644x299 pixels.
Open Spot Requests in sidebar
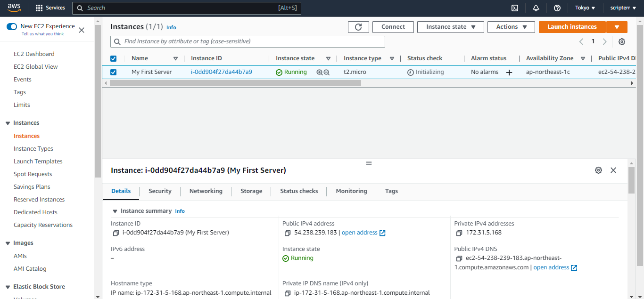click(33, 174)
